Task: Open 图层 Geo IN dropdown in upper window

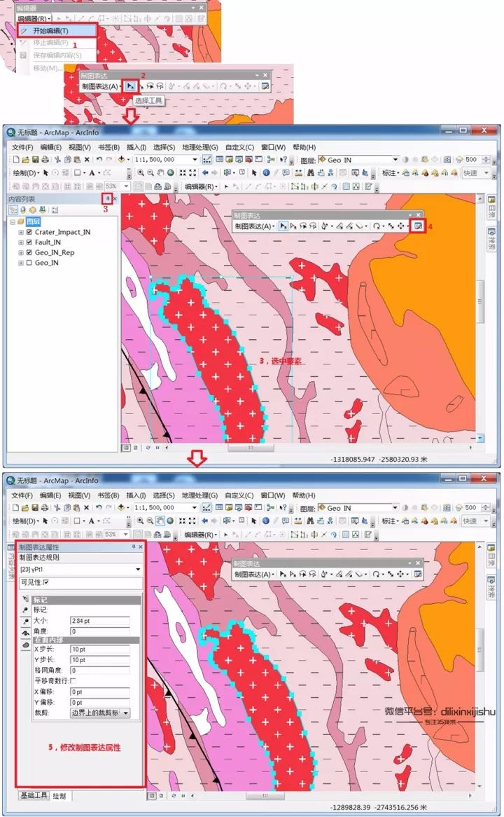Action: 358,160
